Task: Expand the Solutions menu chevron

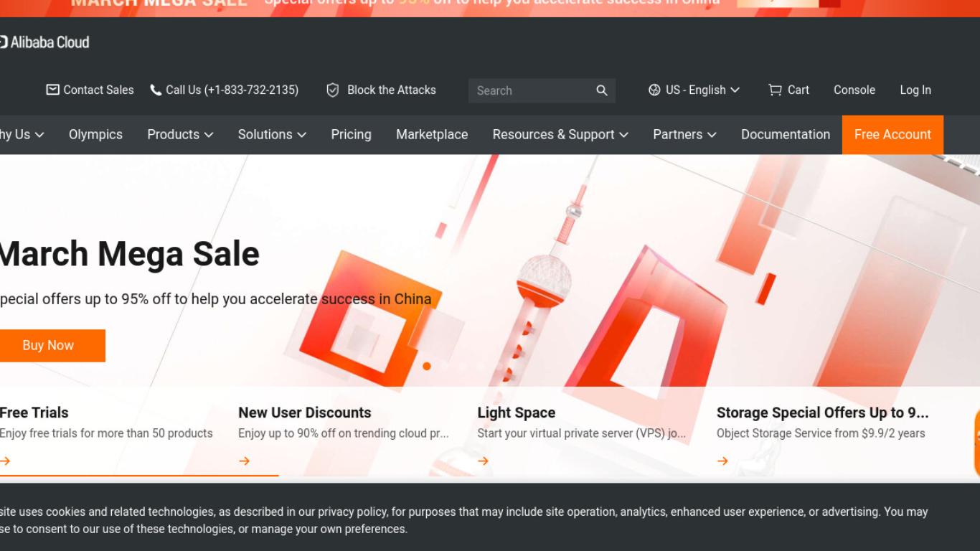Action: [302, 135]
